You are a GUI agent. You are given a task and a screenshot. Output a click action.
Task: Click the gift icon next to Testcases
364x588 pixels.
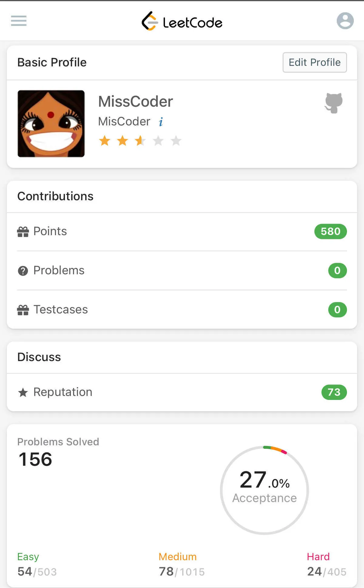pos(23,310)
